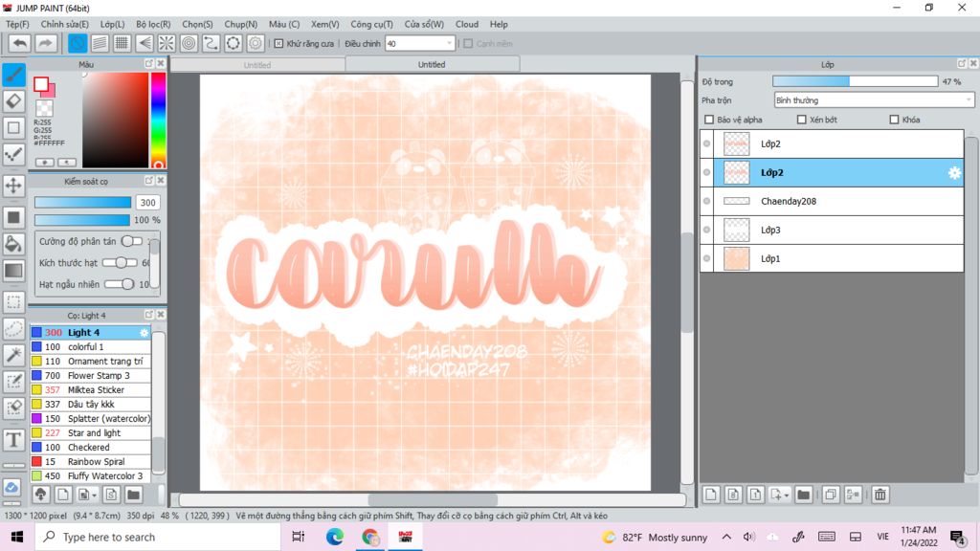The image size is (980, 551).
Task: Enable concentric circle snap guide
Action: click(x=189, y=43)
